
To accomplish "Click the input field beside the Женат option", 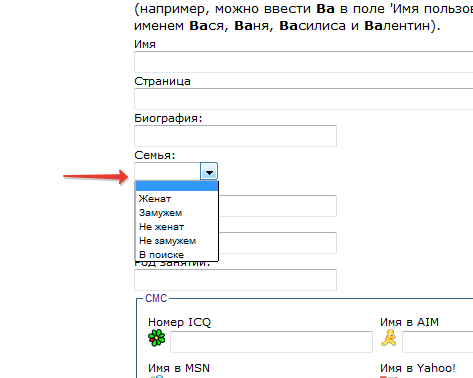I will (x=278, y=206).
